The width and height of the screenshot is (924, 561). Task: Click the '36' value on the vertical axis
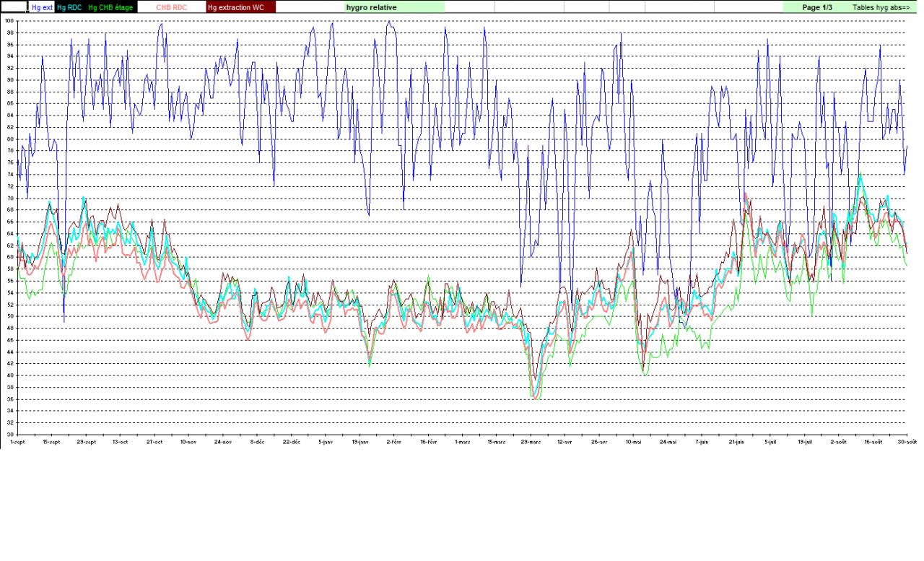click(x=10, y=399)
